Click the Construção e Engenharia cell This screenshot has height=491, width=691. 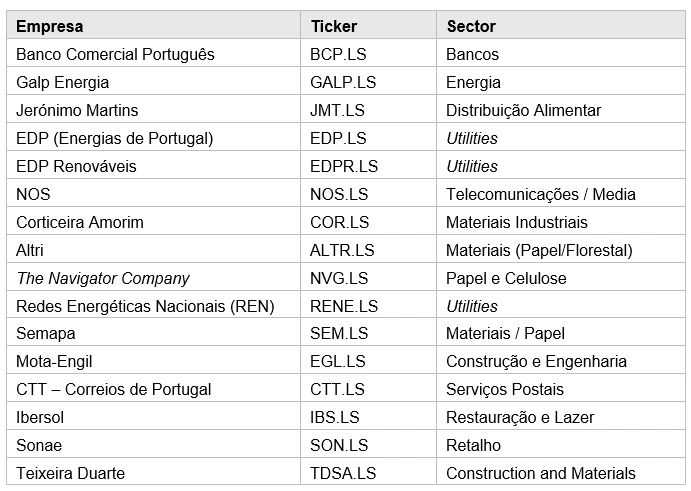click(x=561, y=361)
